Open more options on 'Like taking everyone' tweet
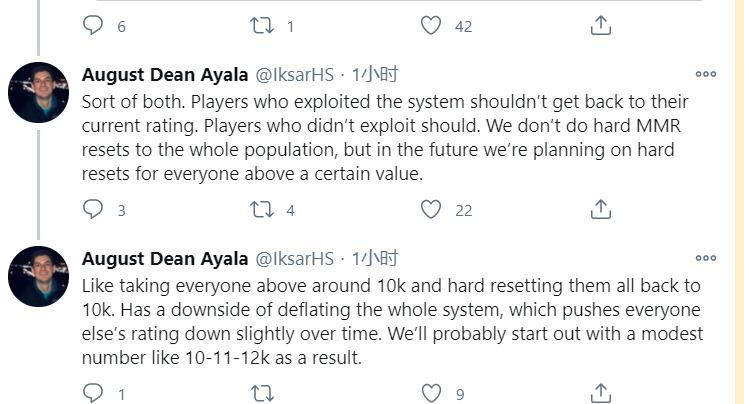The image size is (744, 404). [x=706, y=258]
